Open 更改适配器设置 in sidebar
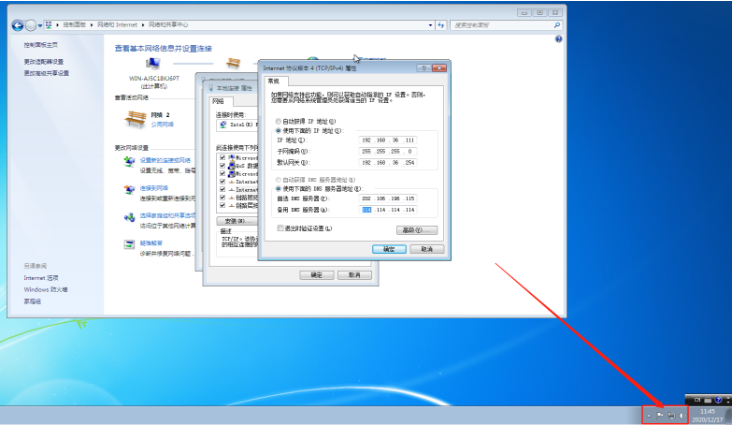Screen dimensions: 735x428 44,62
